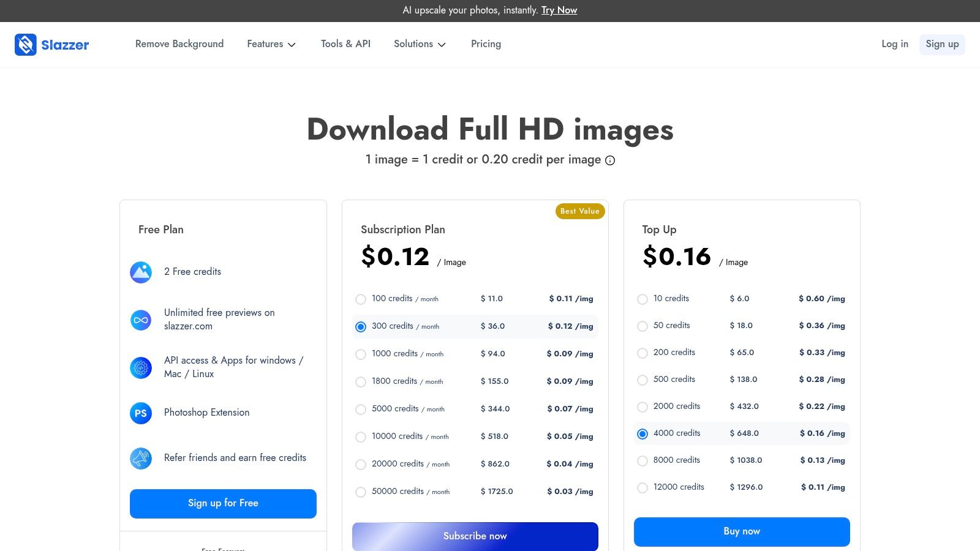Select the 1000 credits per month plan
Image resolution: width=980 pixels, height=551 pixels.
tap(361, 354)
